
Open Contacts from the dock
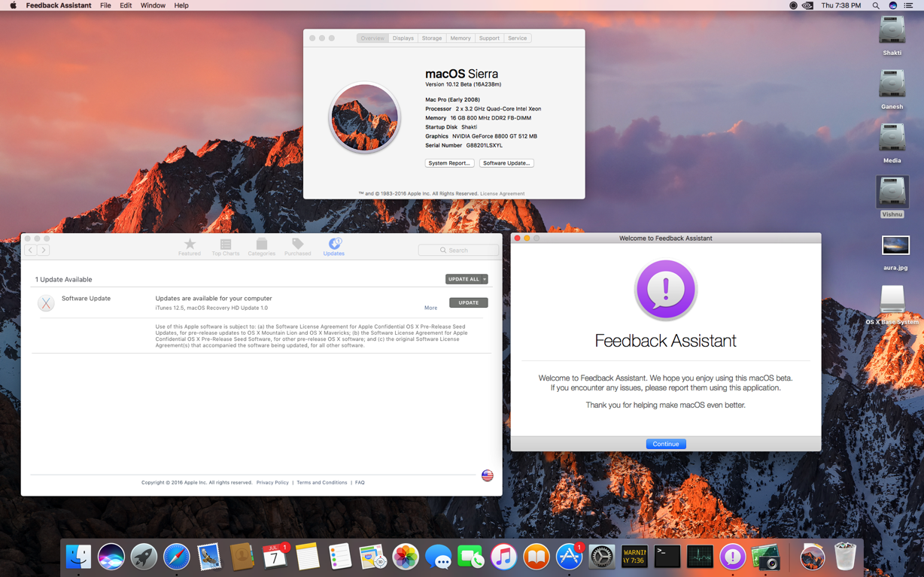[x=242, y=557]
